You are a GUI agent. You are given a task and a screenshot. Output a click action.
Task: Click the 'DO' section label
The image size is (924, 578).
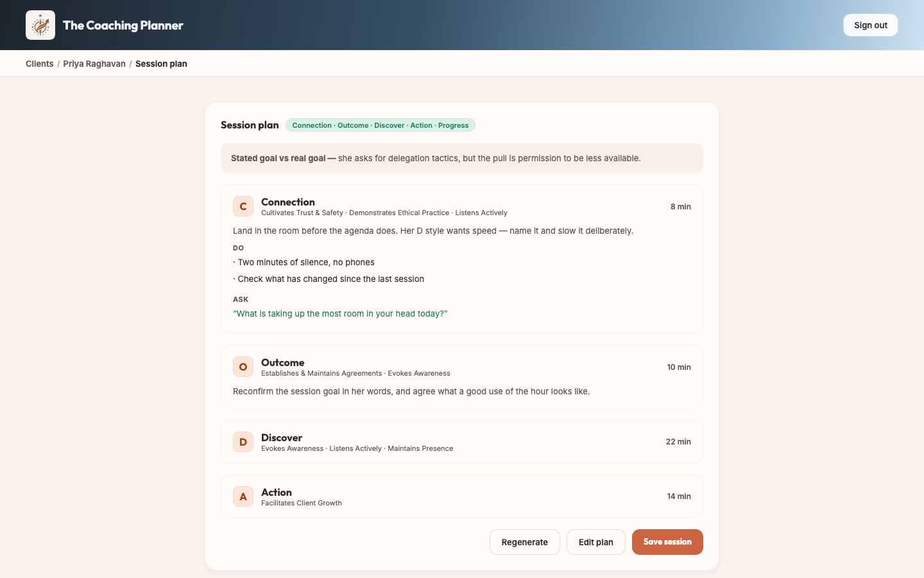click(238, 248)
